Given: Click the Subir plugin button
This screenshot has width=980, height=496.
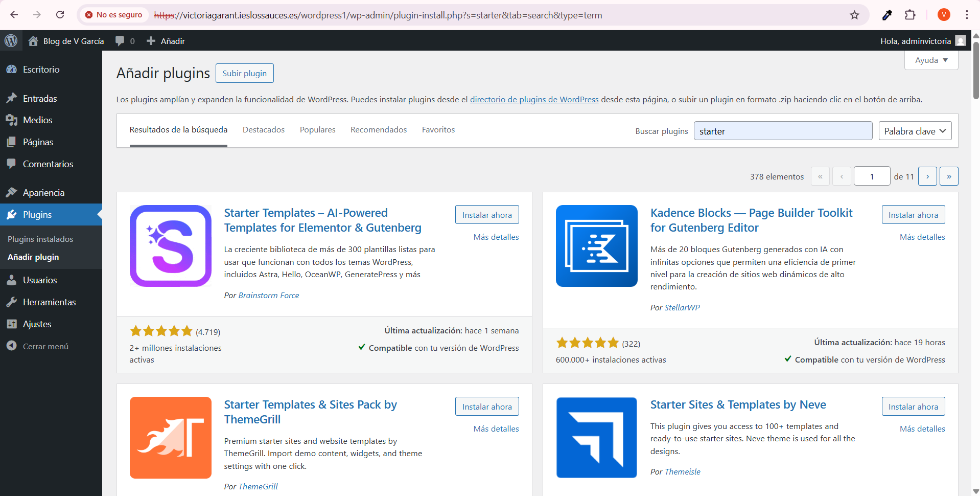Looking at the screenshot, I should 244,73.
